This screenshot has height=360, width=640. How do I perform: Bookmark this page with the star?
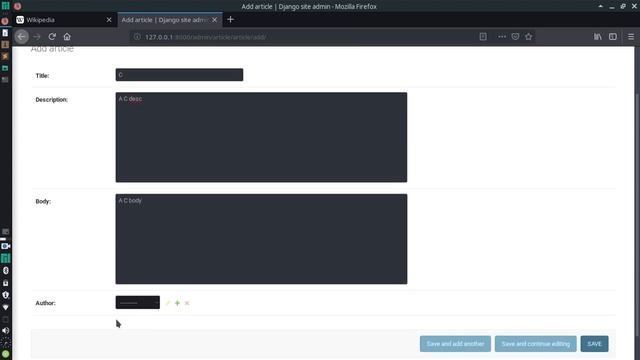click(529, 37)
